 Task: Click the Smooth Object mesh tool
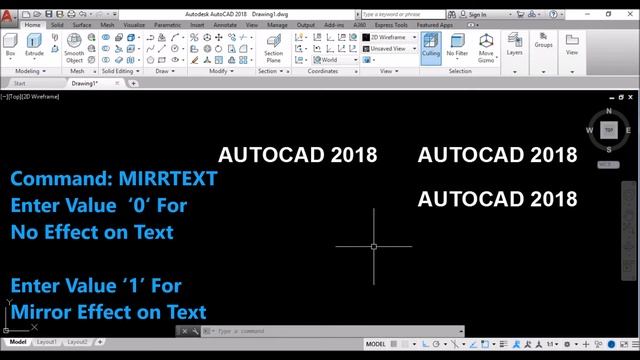[74, 48]
